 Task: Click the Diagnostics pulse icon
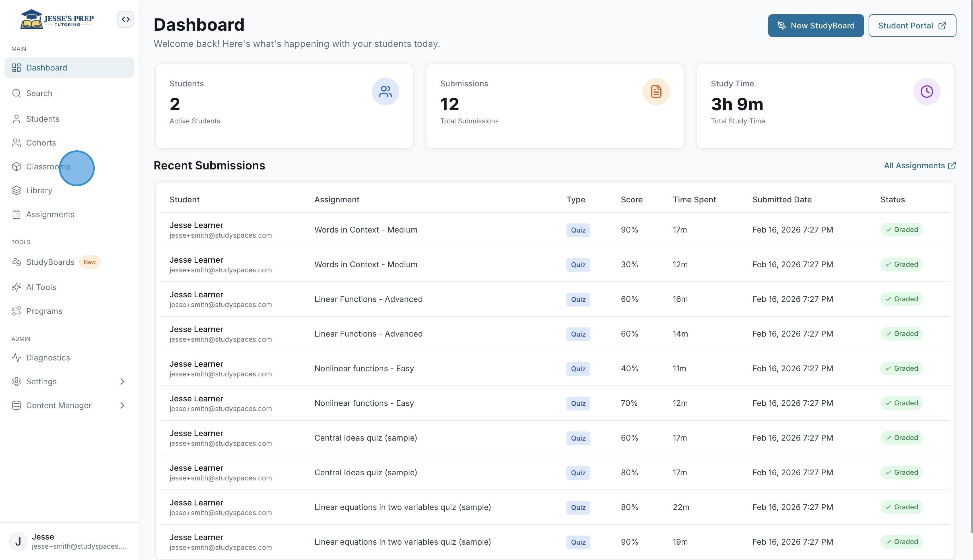(16, 358)
